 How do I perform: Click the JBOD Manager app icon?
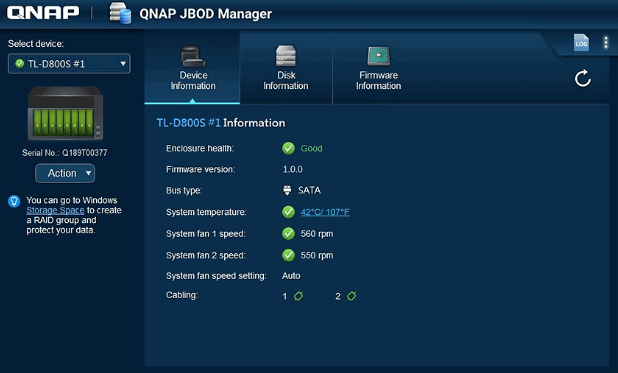pyautogui.click(x=120, y=13)
